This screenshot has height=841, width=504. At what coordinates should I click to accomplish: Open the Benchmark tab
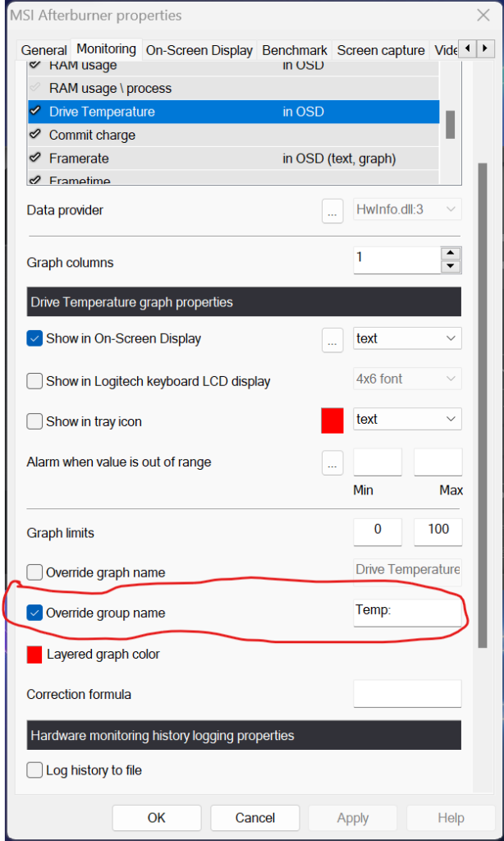295,50
